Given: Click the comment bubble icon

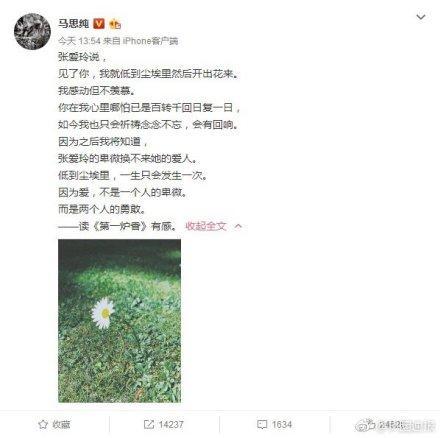Looking at the screenshot, I should (x=262, y=424).
